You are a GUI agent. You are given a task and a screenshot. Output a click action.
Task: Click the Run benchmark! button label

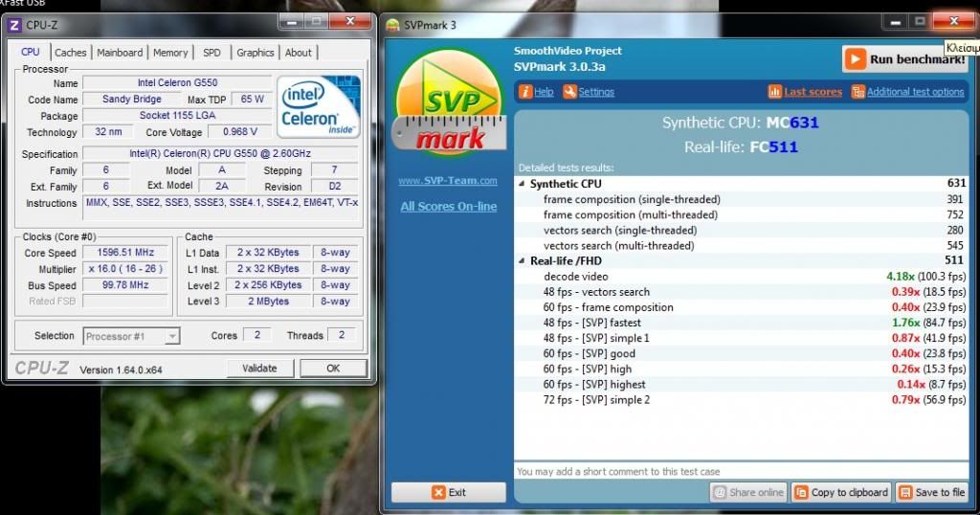(917, 59)
